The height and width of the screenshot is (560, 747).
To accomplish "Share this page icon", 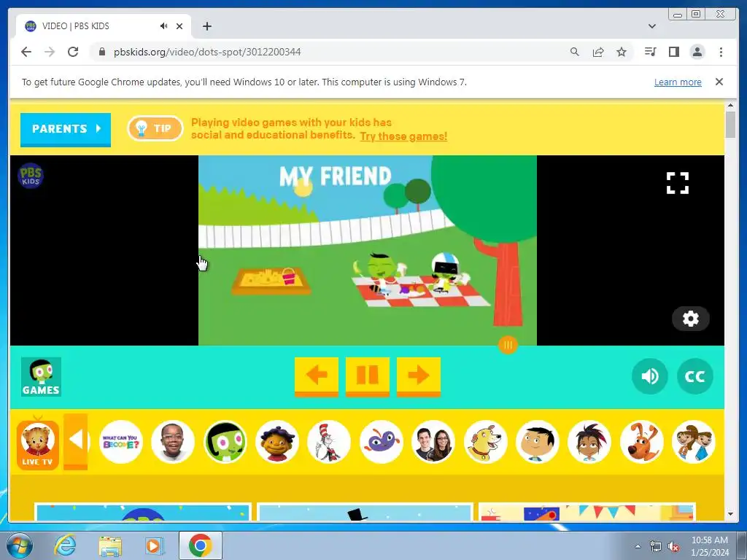I will click(x=598, y=52).
